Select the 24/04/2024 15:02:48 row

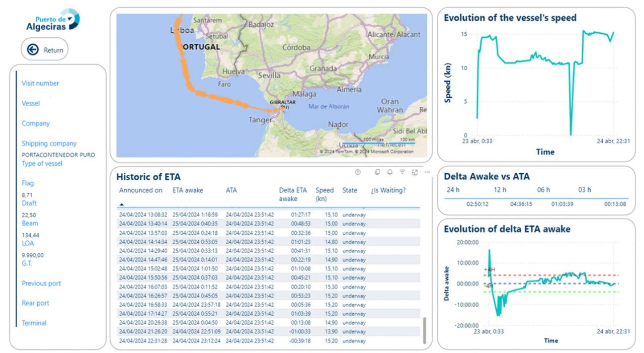[269, 269]
